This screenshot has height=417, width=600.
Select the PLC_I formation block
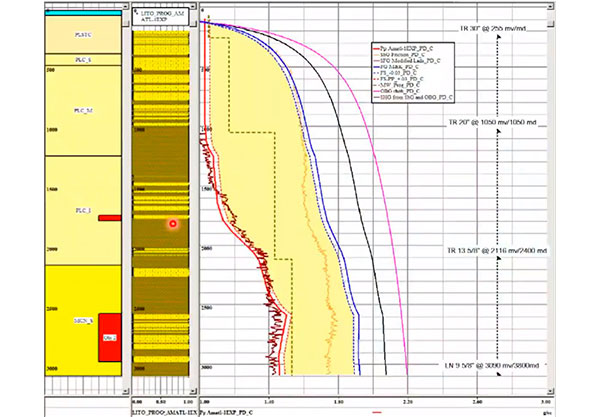coord(83,210)
